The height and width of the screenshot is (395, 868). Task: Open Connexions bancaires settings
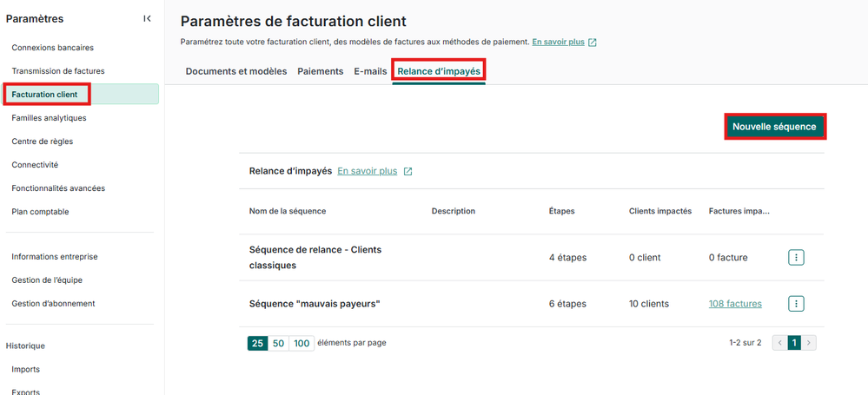click(52, 48)
